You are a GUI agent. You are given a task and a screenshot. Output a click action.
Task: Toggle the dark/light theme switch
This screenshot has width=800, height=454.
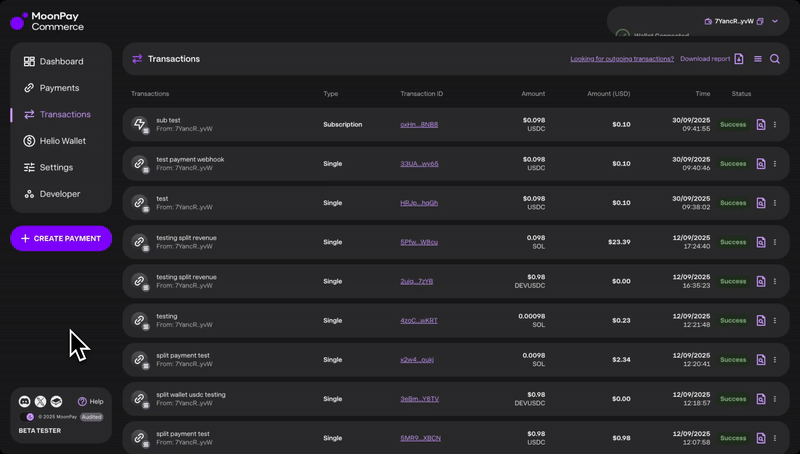tap(27, 417)
